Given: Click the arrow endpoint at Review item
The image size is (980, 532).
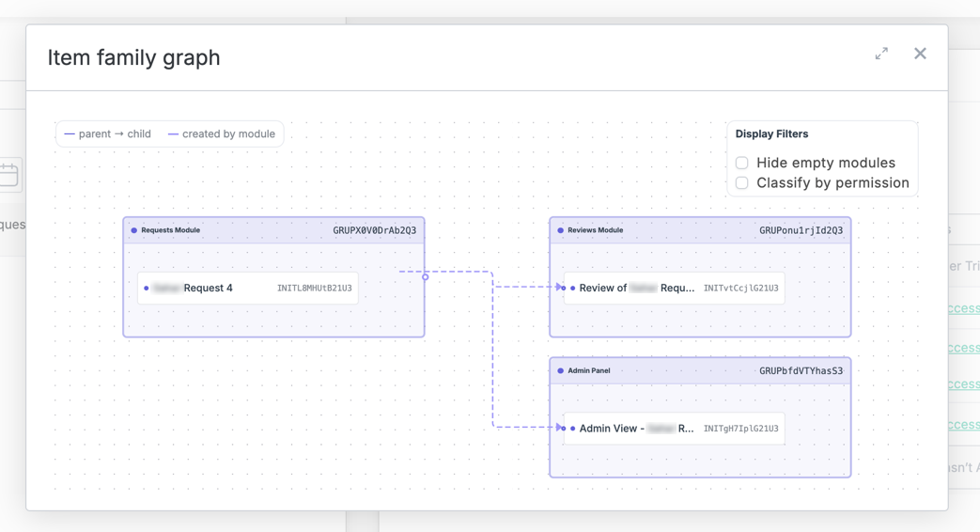Looking at the screenshot, I should tap(559, 287).
